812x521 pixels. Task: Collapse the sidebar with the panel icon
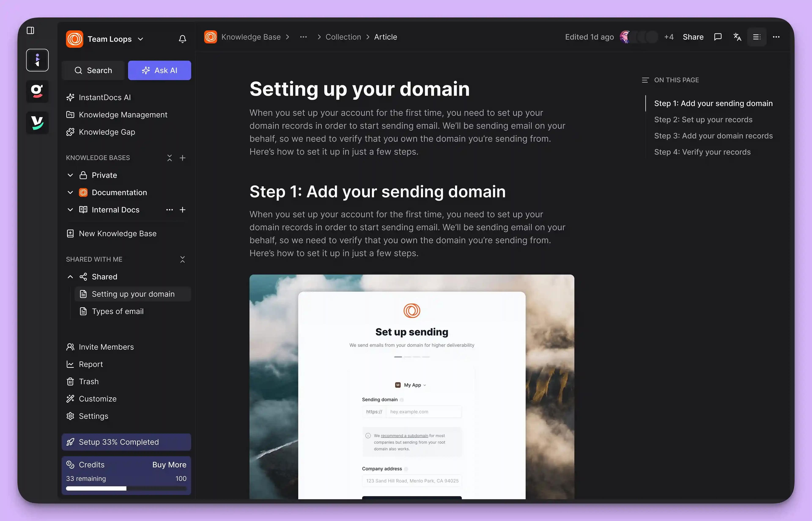(30, 30)
